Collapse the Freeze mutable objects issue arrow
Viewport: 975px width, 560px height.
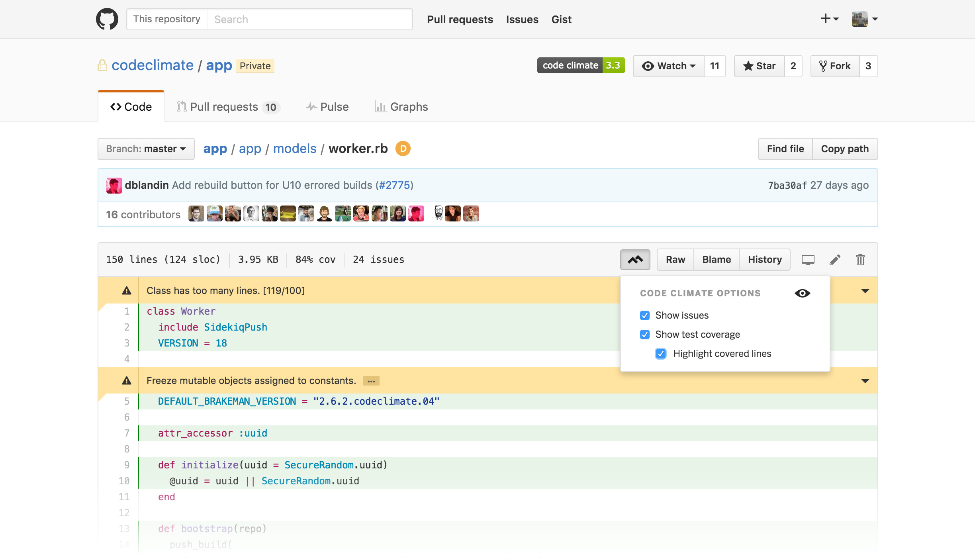865,381
